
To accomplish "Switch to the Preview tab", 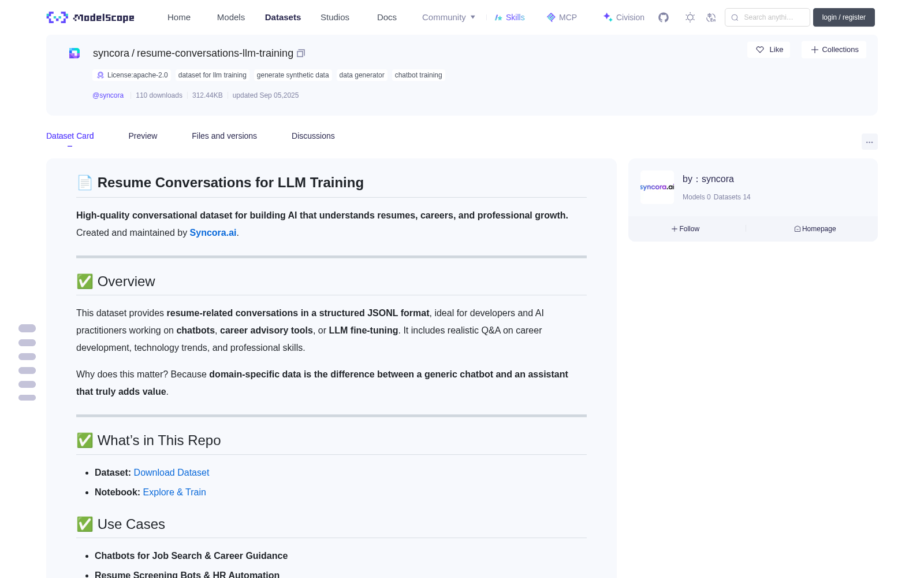I will point(143,136).
